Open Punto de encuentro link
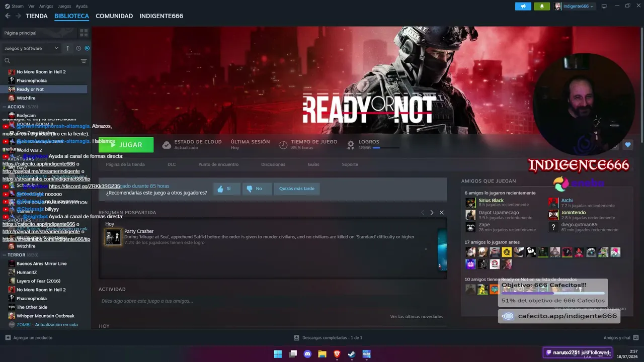 [218, 164]
